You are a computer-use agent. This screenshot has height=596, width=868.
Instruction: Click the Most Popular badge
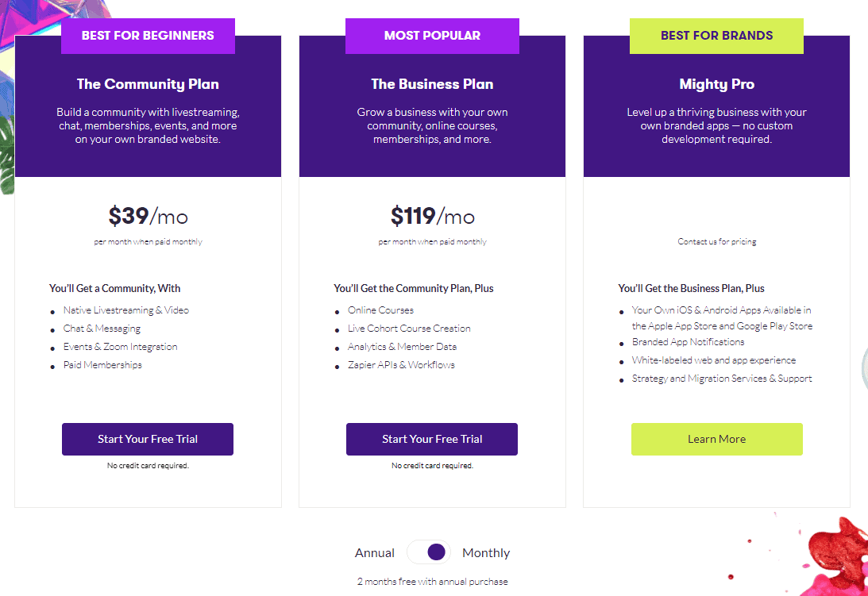click(x=432, y=36)
